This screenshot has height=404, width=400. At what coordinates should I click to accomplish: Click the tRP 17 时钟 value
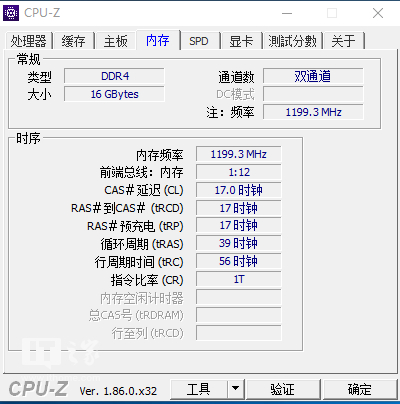coord(239,226)
